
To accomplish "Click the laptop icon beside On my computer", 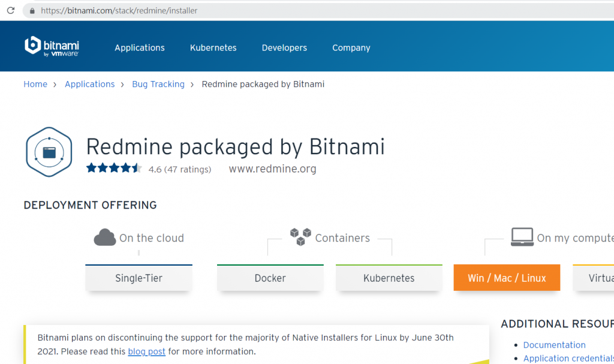I will tap(522, 237).
